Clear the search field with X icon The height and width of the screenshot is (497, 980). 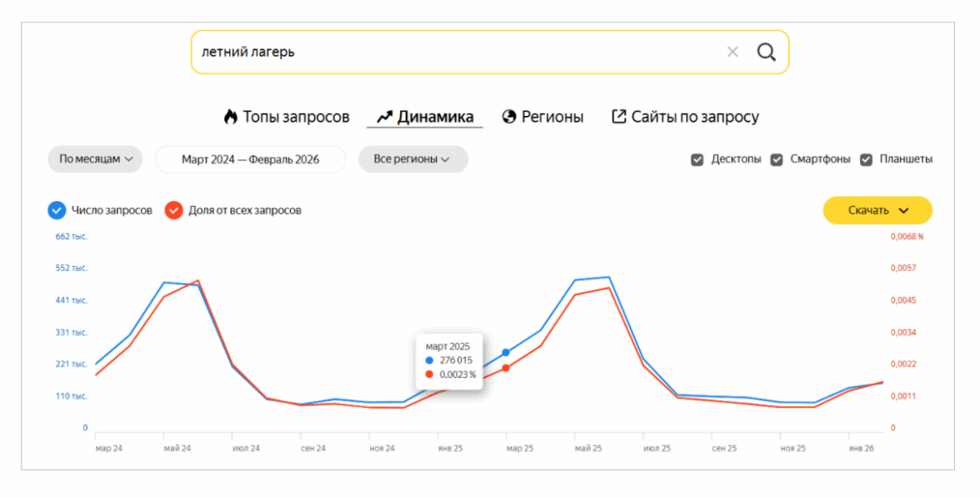tap(732, 53)
